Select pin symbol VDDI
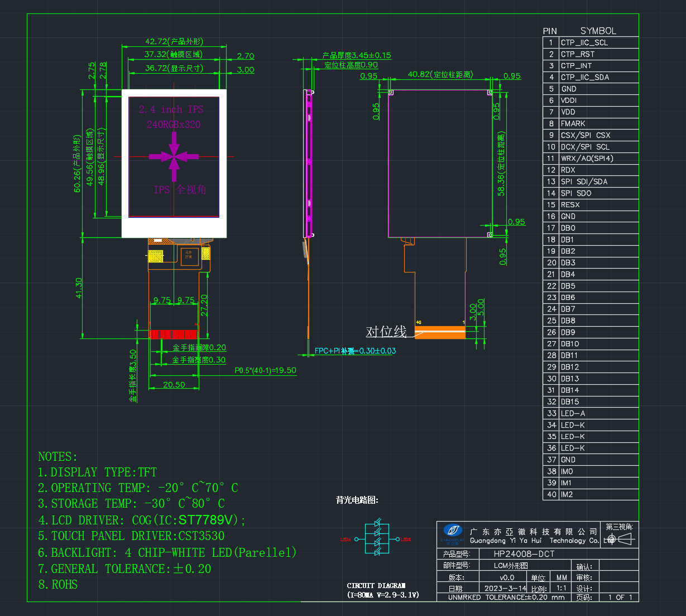Screen dimensions: 686x616 click(569, 101)
